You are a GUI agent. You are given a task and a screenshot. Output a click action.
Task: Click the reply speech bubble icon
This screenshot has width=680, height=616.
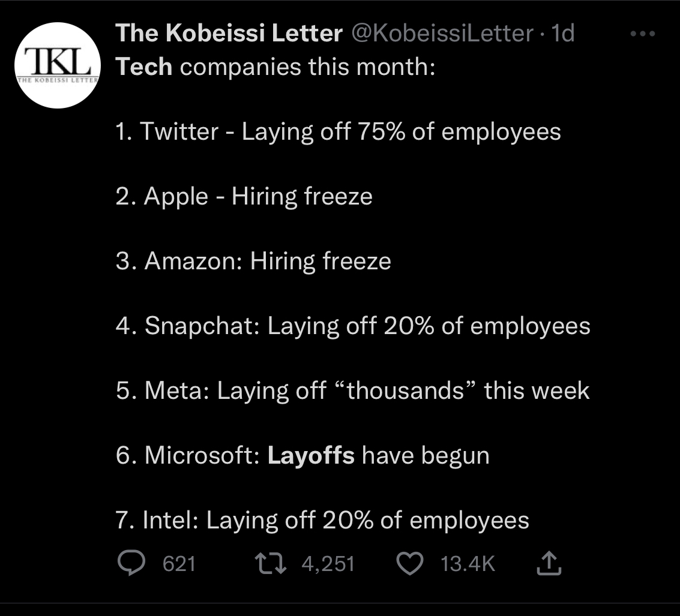(x=131, y=563)
